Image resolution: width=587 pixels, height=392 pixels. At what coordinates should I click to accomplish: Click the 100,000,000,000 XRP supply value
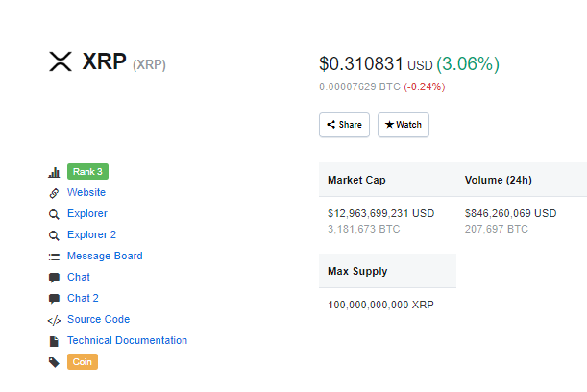(380, 305)
